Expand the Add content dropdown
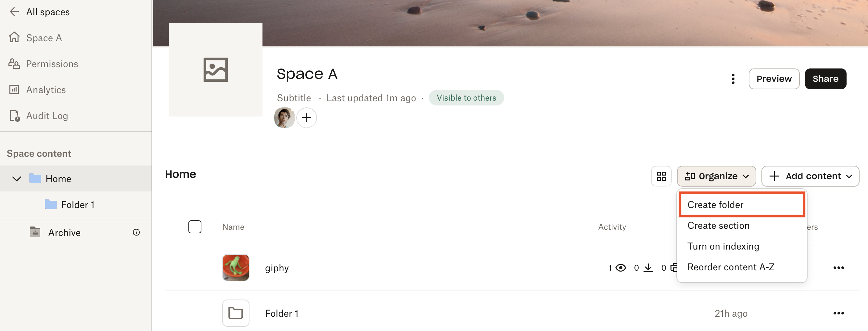The image size is (868, 331). point(810,176)
